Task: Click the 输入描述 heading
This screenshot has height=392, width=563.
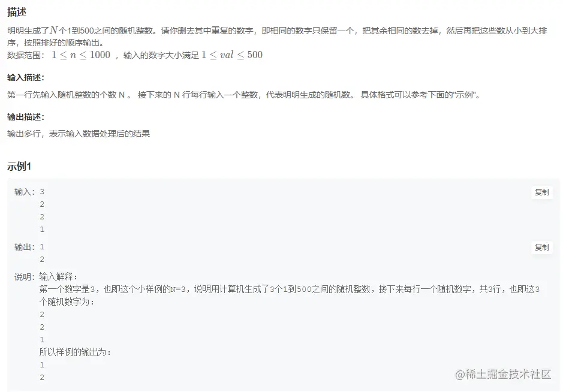Action: 26,77
